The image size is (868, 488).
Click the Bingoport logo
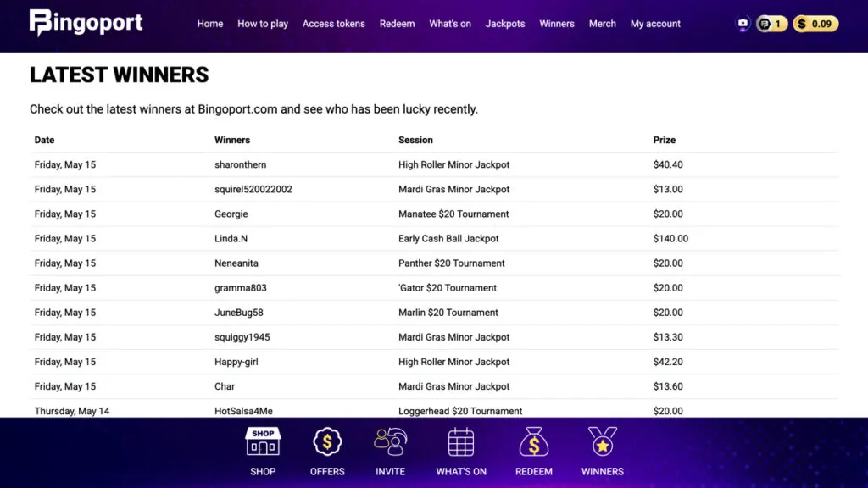coord(86,23)
